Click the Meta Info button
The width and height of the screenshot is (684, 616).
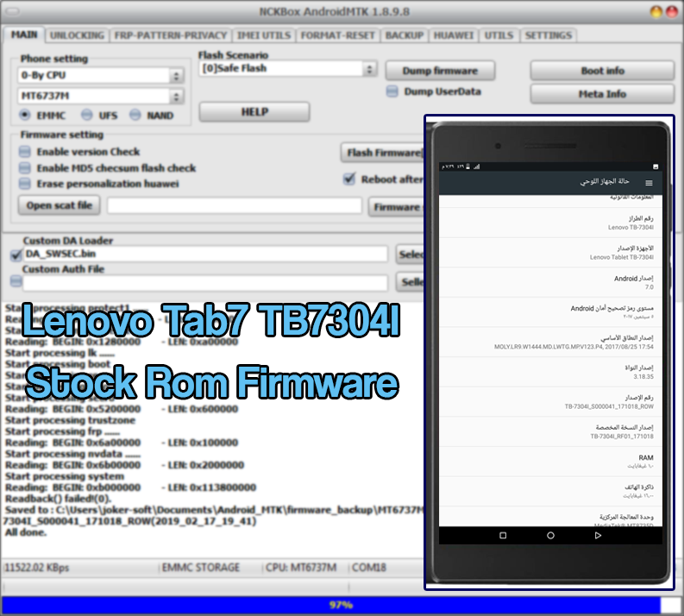click(x=602, y=94)
